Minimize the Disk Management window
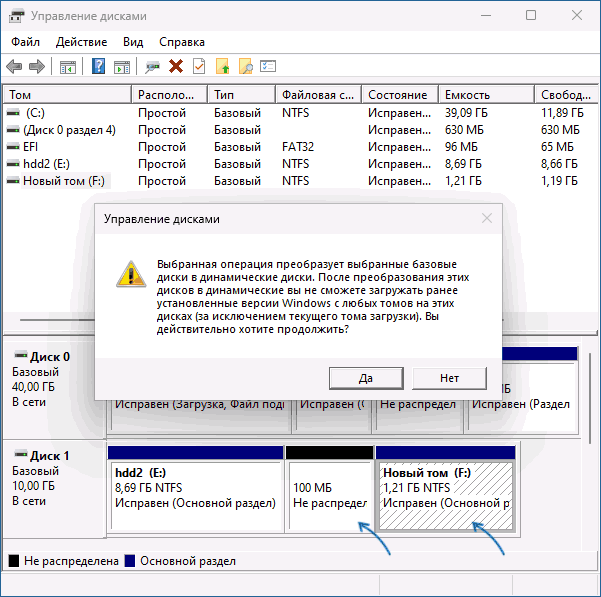Image resolution: width=601 pixels, height=597 pixels. click(486, 16)
